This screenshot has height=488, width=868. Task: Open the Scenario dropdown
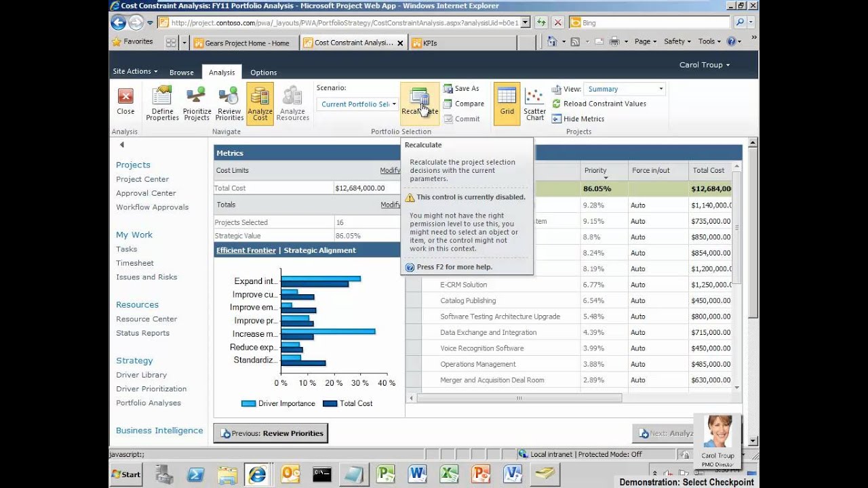click(x=358, y=104)
